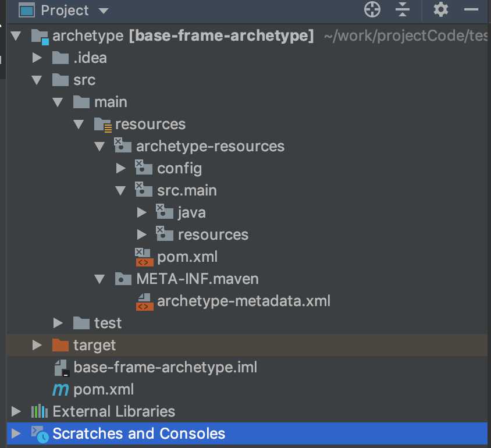Screen dimensions: 491x448
Task: Click the collapse all icon
Action: tap(403, 10)
